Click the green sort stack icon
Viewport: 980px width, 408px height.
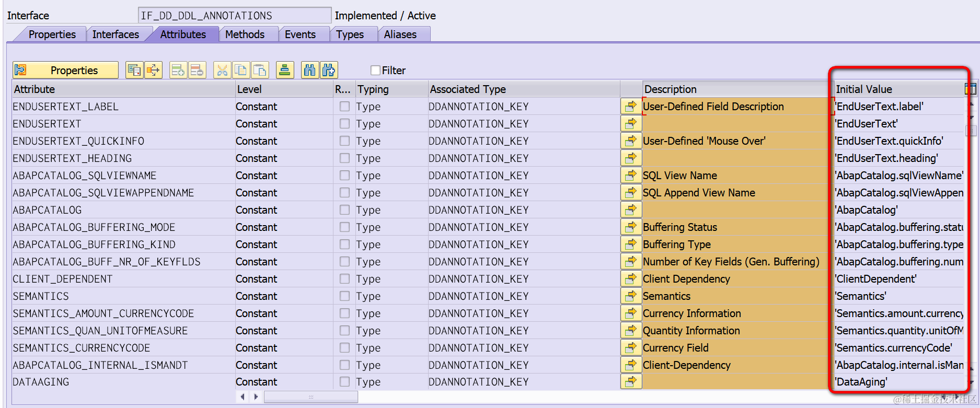pos(285,70)
